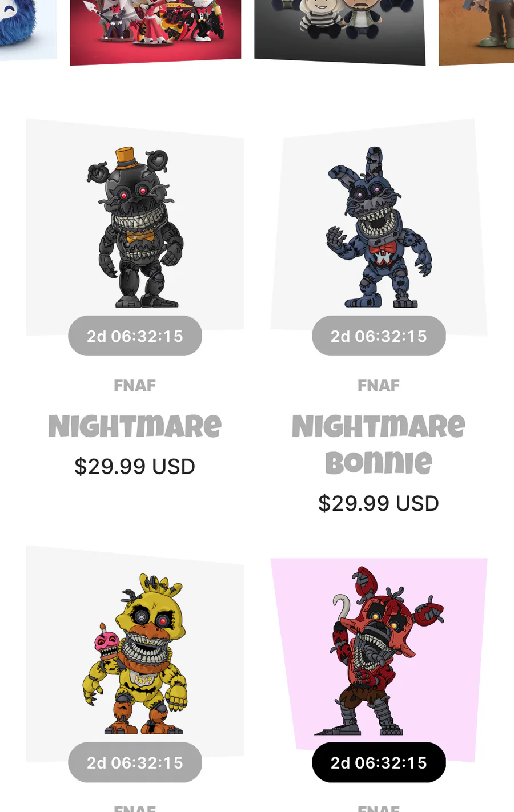The image size is (514, 812).
Task: Open the Nightmare Bonnie blue rabbit image
Action: (379, 227)
